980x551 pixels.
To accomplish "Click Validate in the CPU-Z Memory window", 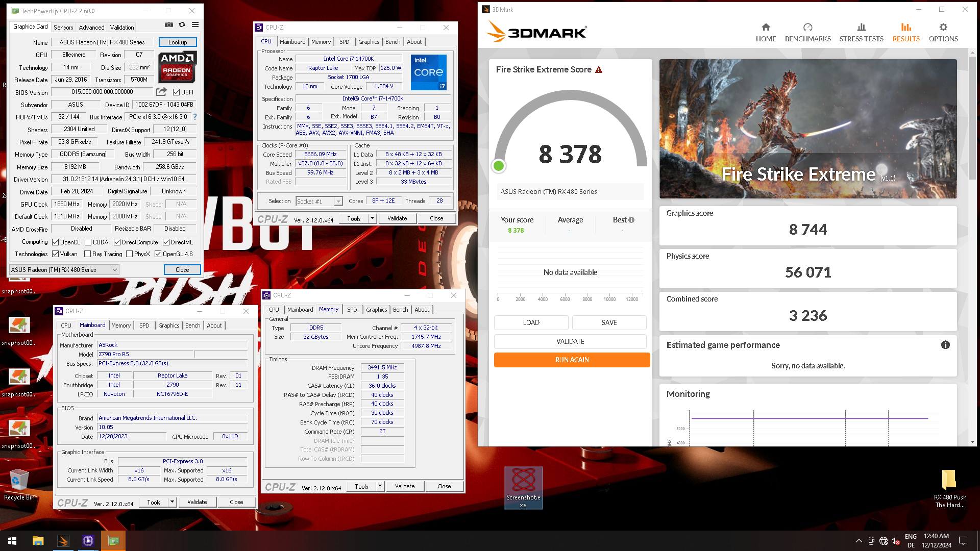I will pyautogui.click(x=405, y=486).
